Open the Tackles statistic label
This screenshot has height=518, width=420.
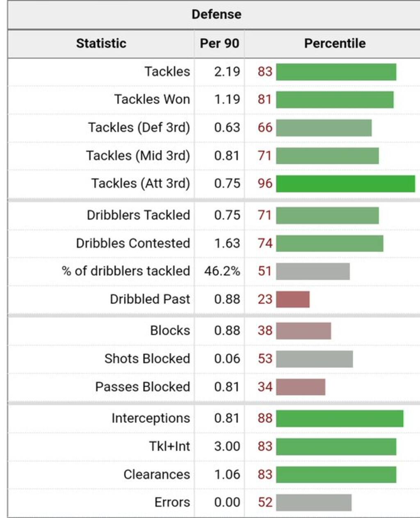(x=167, y=72)
